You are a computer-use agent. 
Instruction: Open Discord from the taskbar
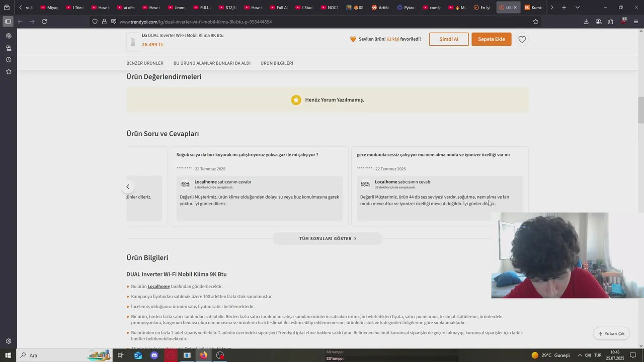click(x=154, y=355)
